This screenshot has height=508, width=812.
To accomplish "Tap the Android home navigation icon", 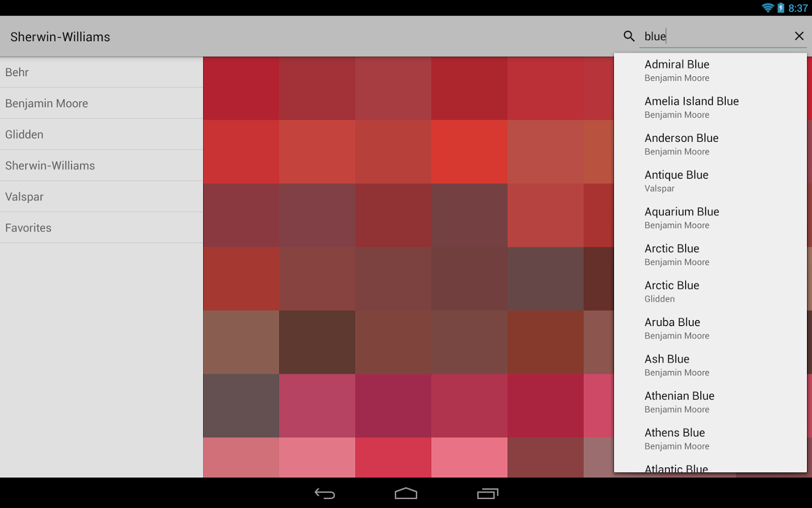I will (x=406, y=494).
